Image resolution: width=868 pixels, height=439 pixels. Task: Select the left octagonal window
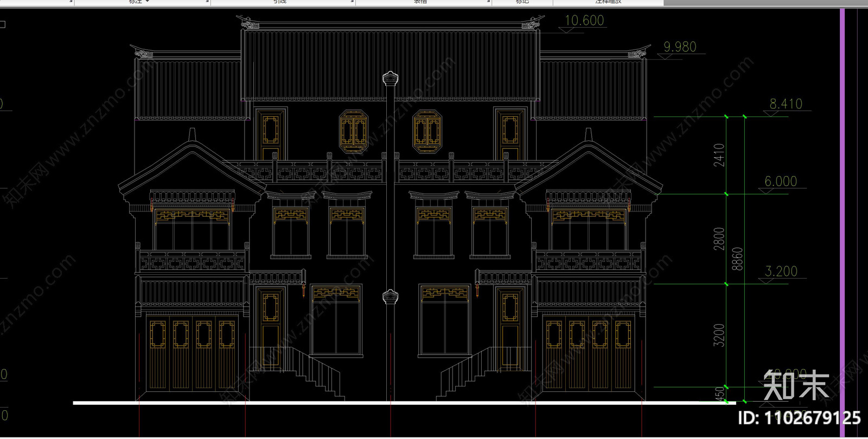pos(353,132)
